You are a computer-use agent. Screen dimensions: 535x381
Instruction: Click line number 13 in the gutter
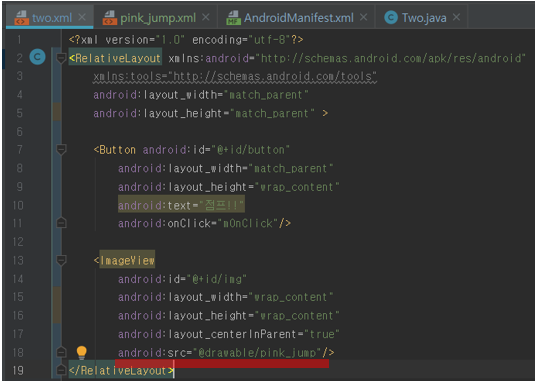coord(18,261)
